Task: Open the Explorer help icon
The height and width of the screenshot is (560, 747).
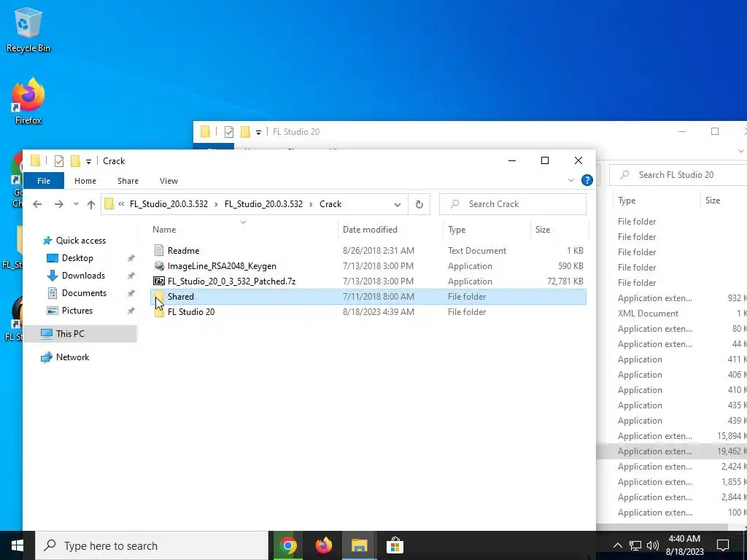Action: pos(587,181)
